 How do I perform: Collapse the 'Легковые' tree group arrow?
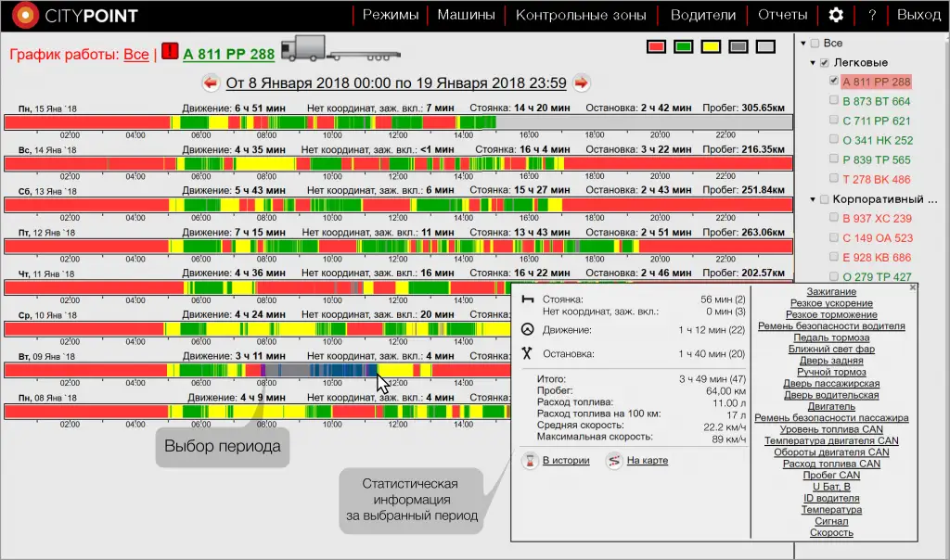pos(812,63)
